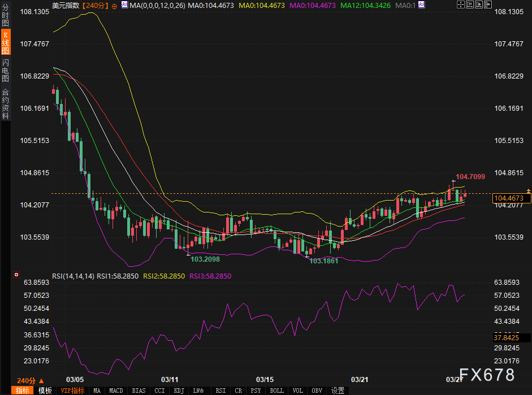Enable the MACD indicator
Viewport: 532px width, 395px height.
tap(116, 390)
